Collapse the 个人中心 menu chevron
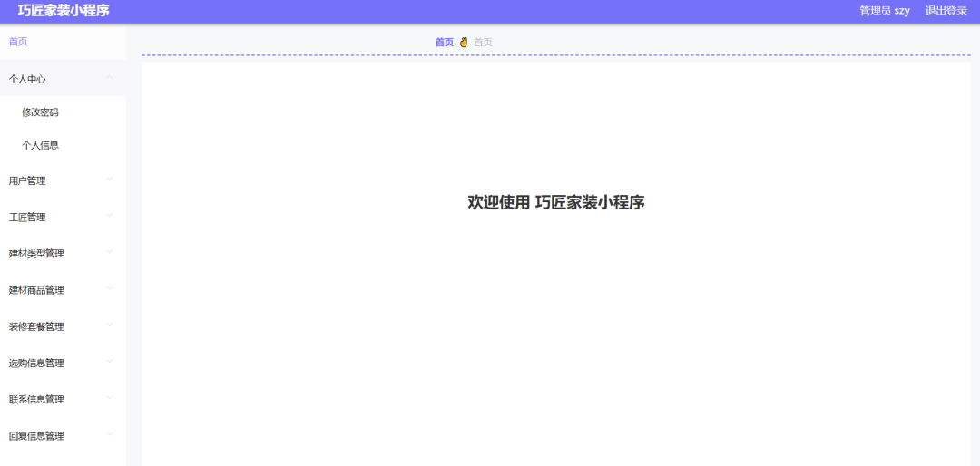The image size is (980, 466). point(110,77)
